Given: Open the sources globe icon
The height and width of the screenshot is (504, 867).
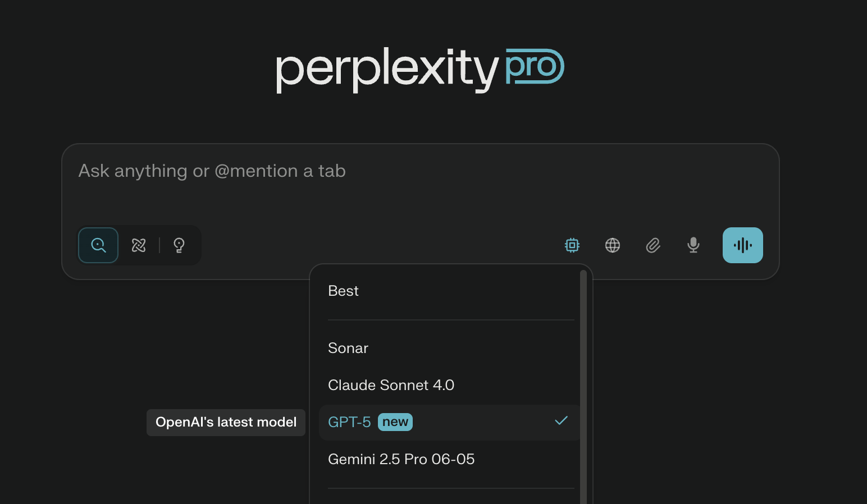Looking at the screenshot, I should coord(613,245).
